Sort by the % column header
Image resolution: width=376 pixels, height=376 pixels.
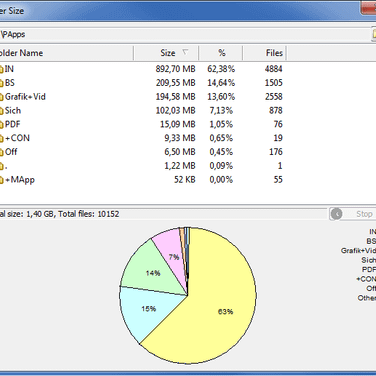click(221, 53)
